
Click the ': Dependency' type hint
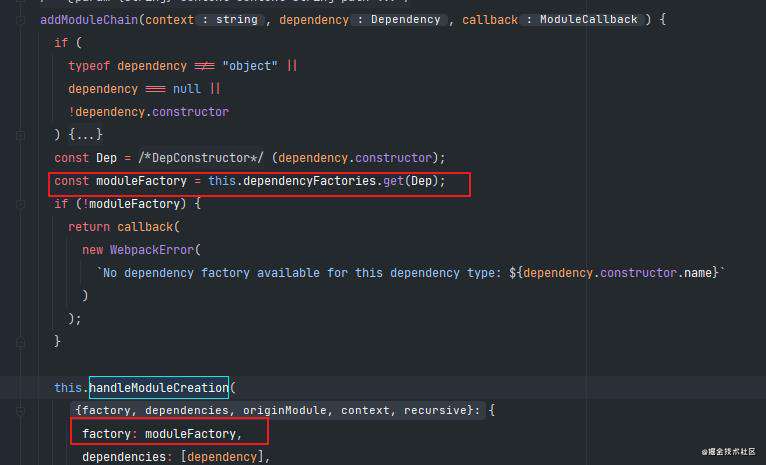[399, 20]
